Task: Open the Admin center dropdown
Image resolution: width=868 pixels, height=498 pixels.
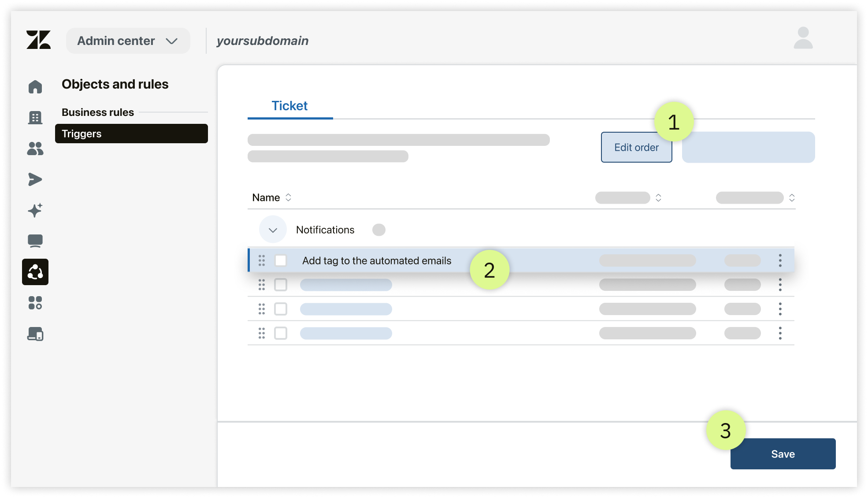Action: click(x=128, y=41)
